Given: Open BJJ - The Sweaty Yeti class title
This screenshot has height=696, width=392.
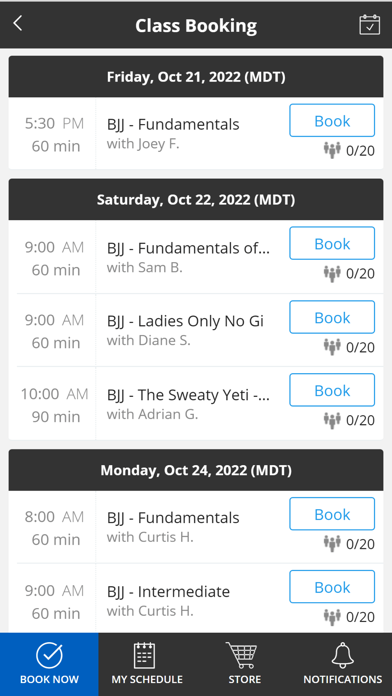Looking at the screenshot, I should click(188, 395).
